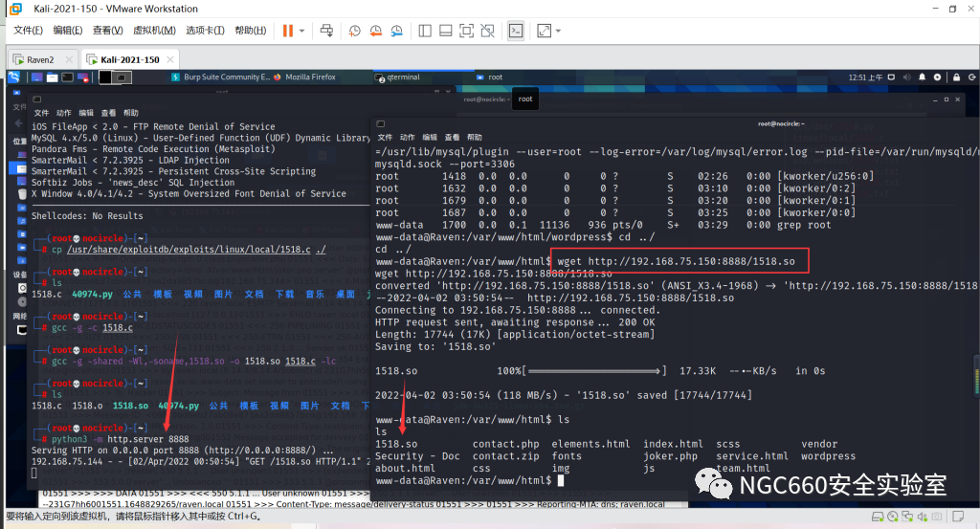Viewport: 980px width, 529px height.
Task: Click the CD/DVD drive status icon
Action: point(893,517)
